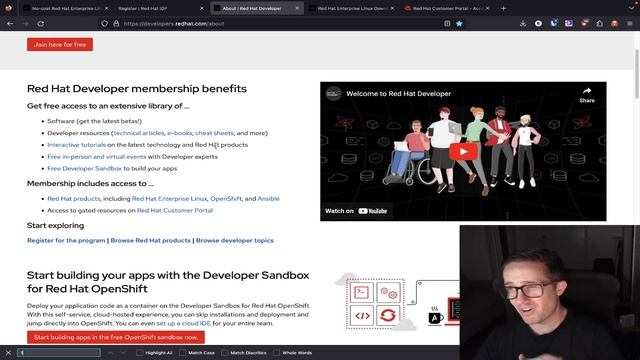Click Browse developer topics link
Image resolution: width=640 pixels, height=360 pixels.
(235, 240)
